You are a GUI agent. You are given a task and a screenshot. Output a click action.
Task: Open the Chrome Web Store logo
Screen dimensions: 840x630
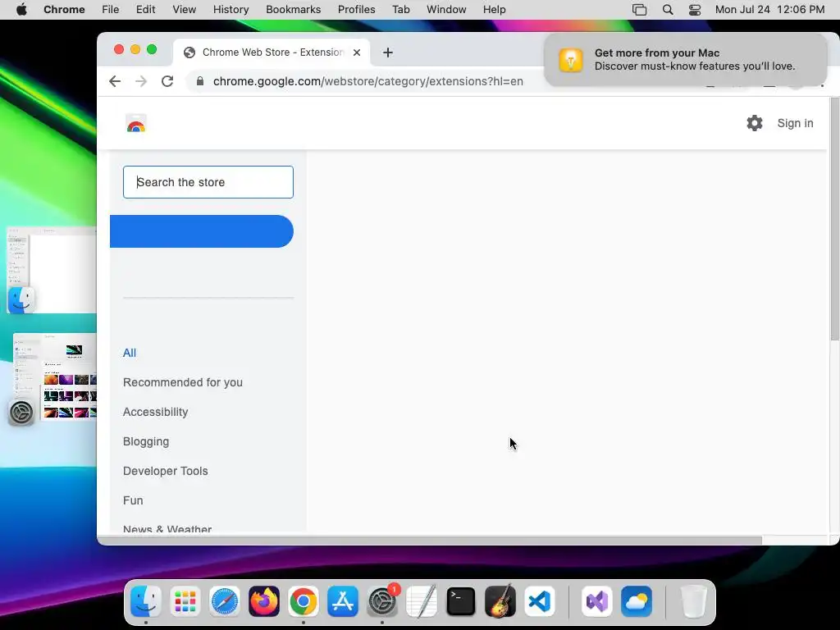[x=136, y=124]
